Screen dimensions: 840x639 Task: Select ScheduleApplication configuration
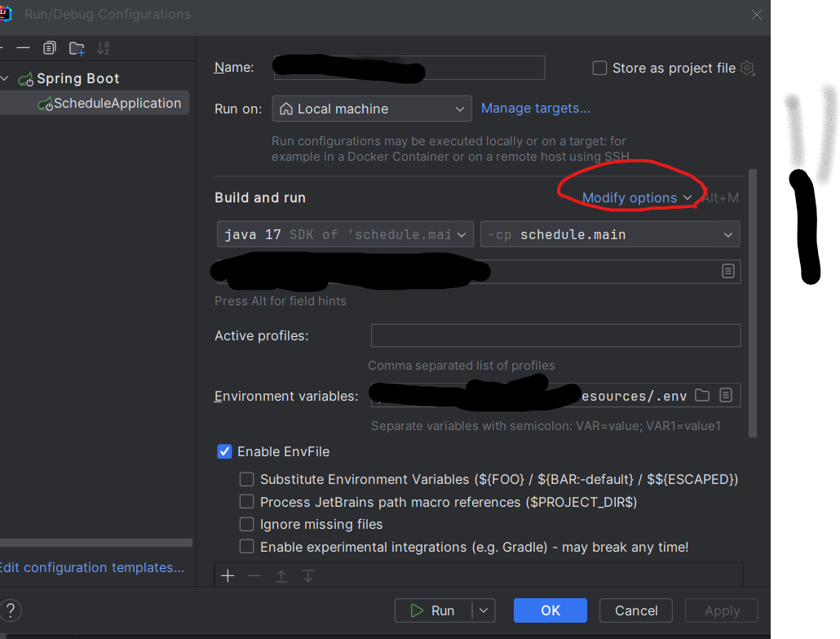coord(95,104)
